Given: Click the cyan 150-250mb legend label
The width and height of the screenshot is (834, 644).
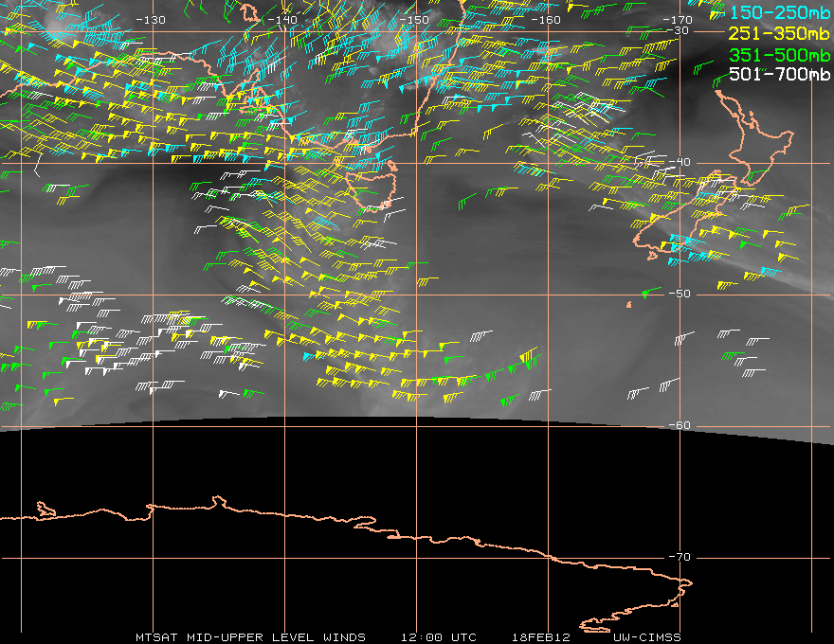Looking at the screenshot, I should click(779, 12).
